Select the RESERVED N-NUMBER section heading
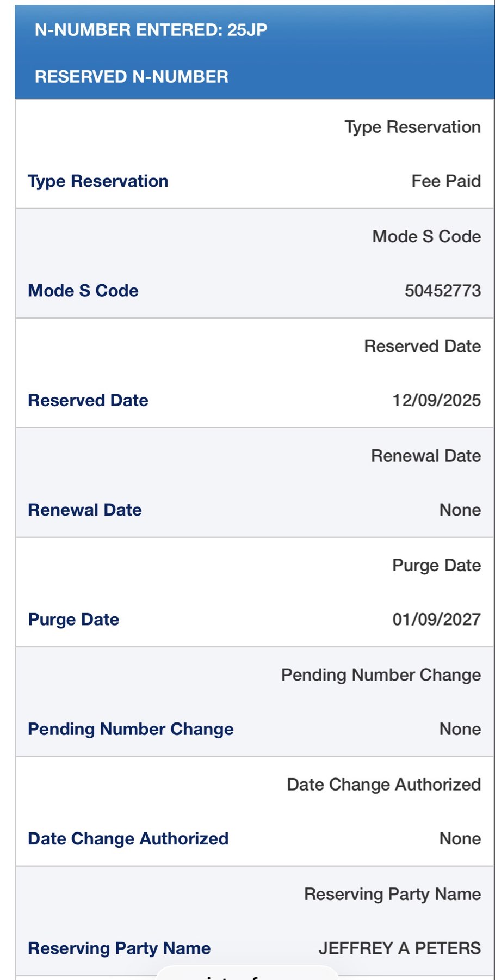 (131, 77)
